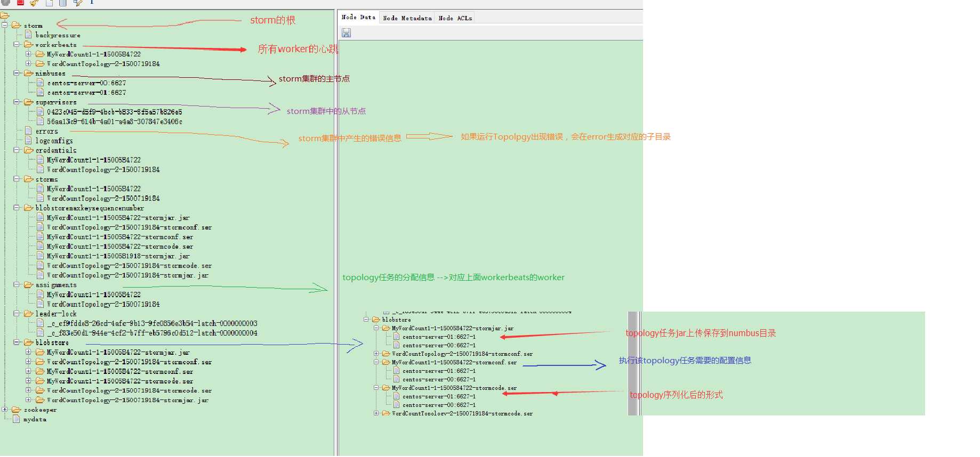
Task: Click the workerbeats folder icon
Action: [28, 44]
